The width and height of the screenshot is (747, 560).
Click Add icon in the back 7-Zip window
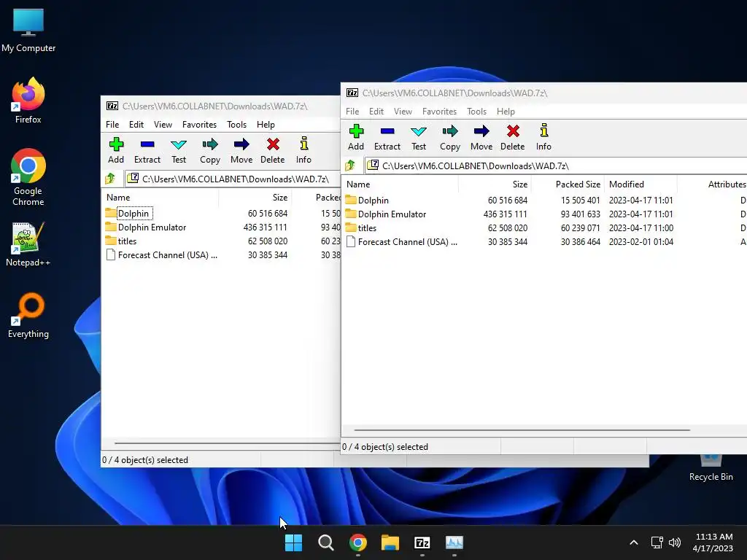(116, 144)
